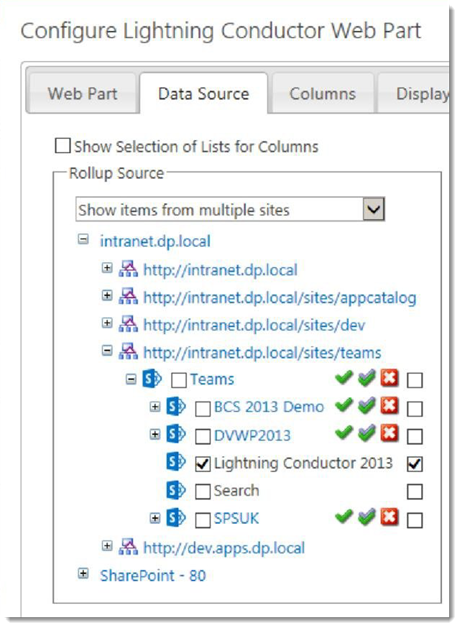The height and width of the screenshot is (628, 460).
Task: Click red X icon in Teams row
Action: 390,378
